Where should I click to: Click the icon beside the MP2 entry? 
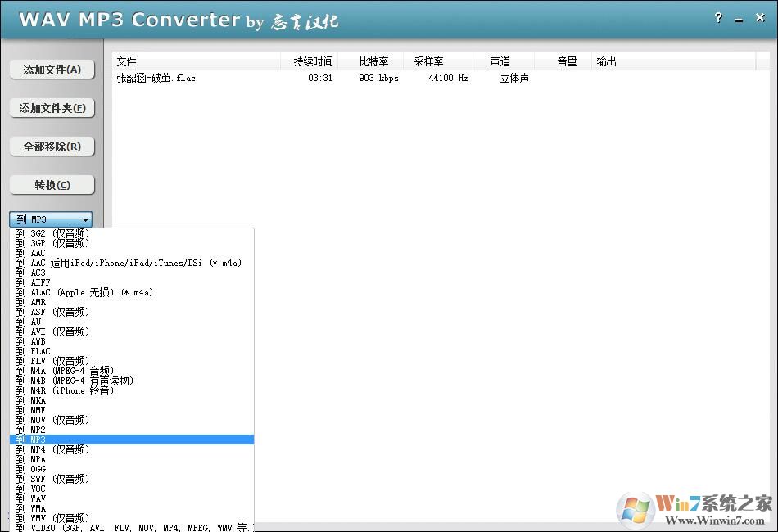tap(19, 429)
